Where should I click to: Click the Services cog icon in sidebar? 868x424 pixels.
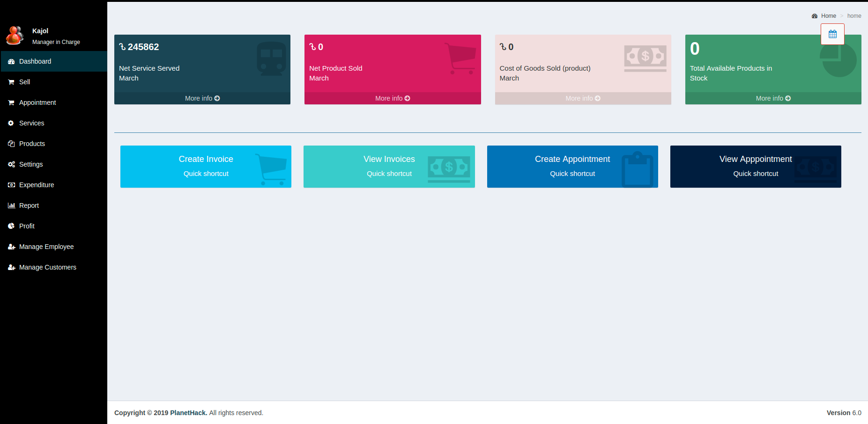(11, 123)
